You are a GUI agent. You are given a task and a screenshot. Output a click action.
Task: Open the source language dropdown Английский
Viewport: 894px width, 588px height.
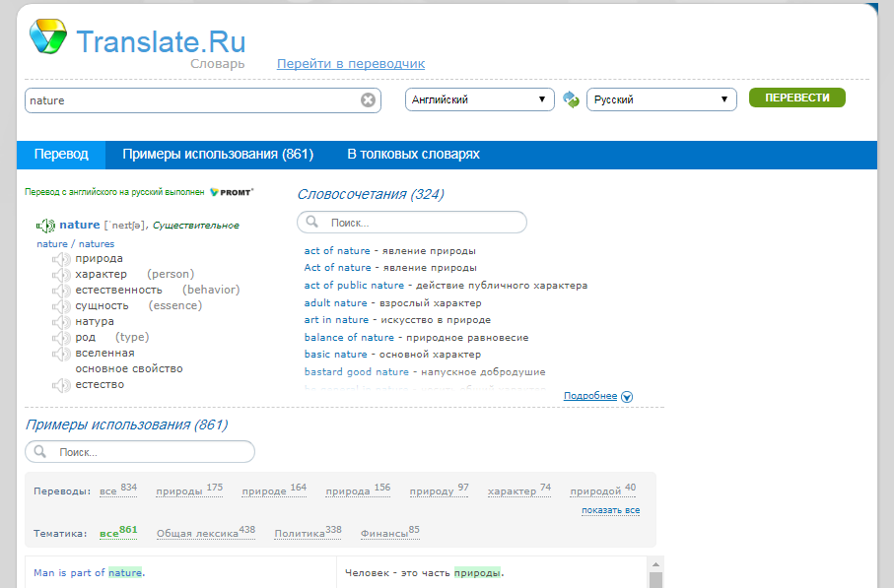click(x=480, y=99)
